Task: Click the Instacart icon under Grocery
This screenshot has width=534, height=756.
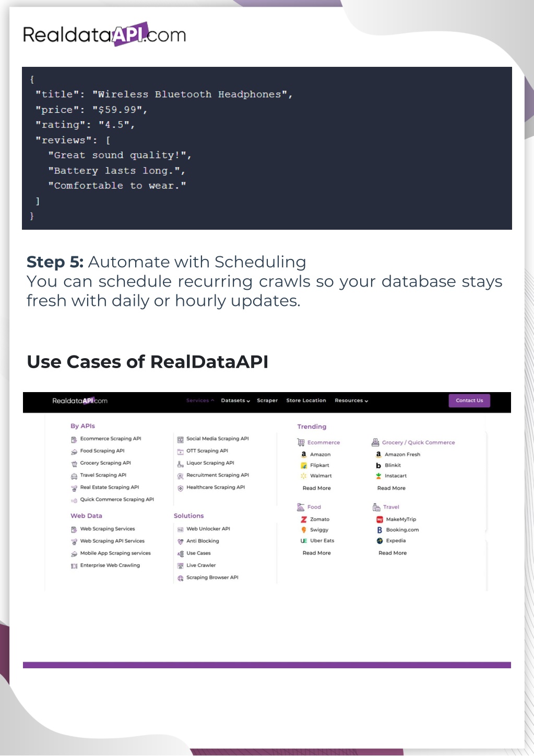Action: [x=378, y=476]
